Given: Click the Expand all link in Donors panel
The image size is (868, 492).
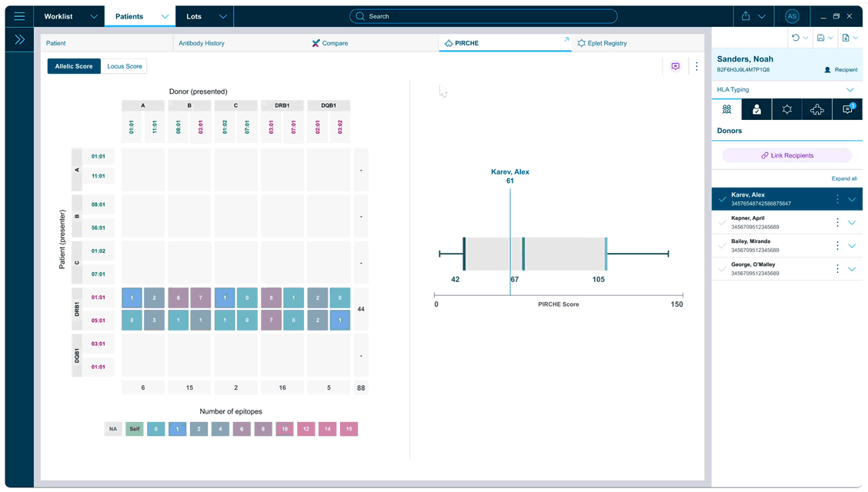Looking at the screenshot, I should pyautogui.click(x=844, y=178).
